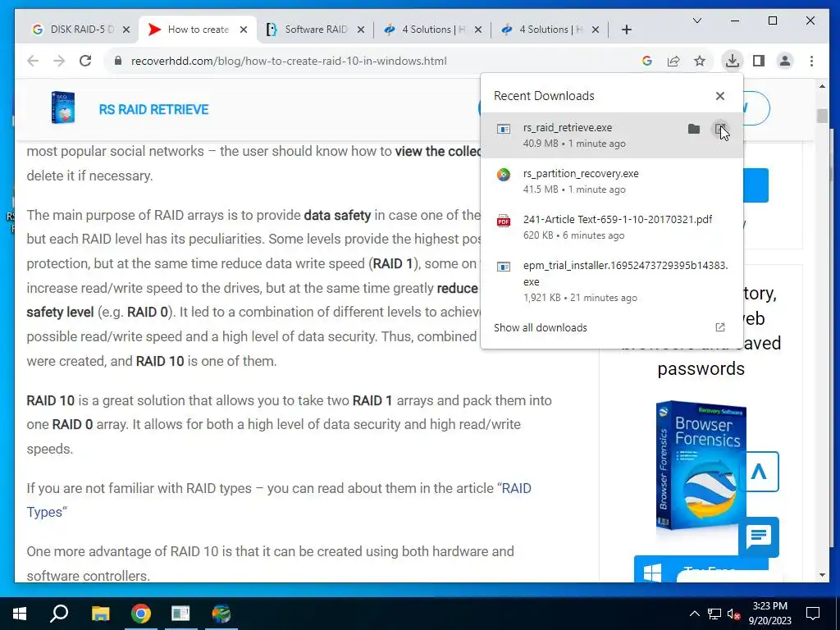Show hidden system tray icons
840x630 pixels.
coord(694,614)
